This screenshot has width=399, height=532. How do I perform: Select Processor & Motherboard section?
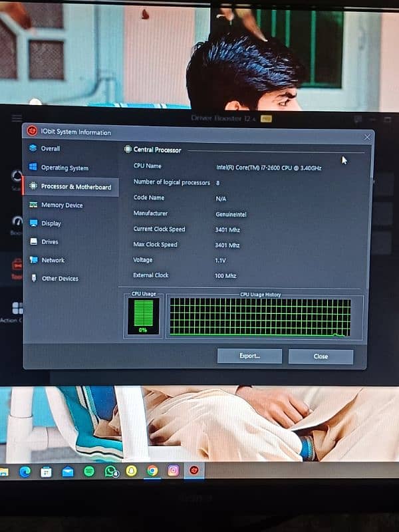pyautogui.click(x=70, y=187)
